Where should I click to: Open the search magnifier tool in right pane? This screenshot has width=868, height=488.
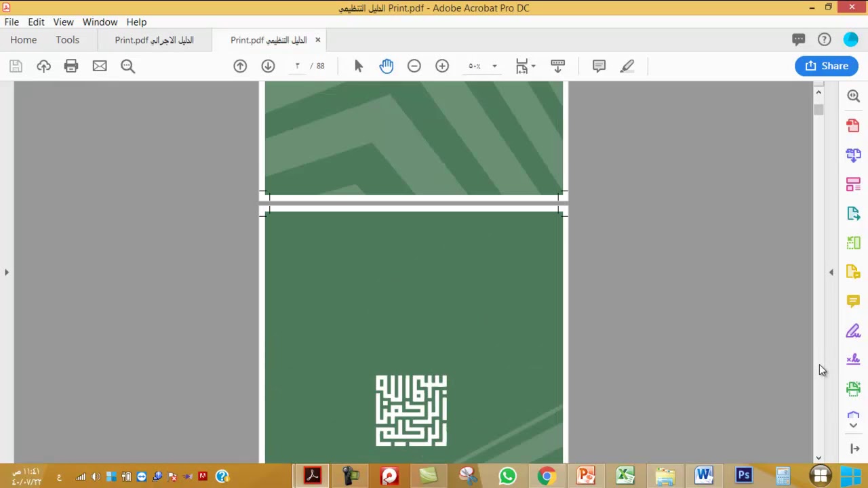point(853,96)
